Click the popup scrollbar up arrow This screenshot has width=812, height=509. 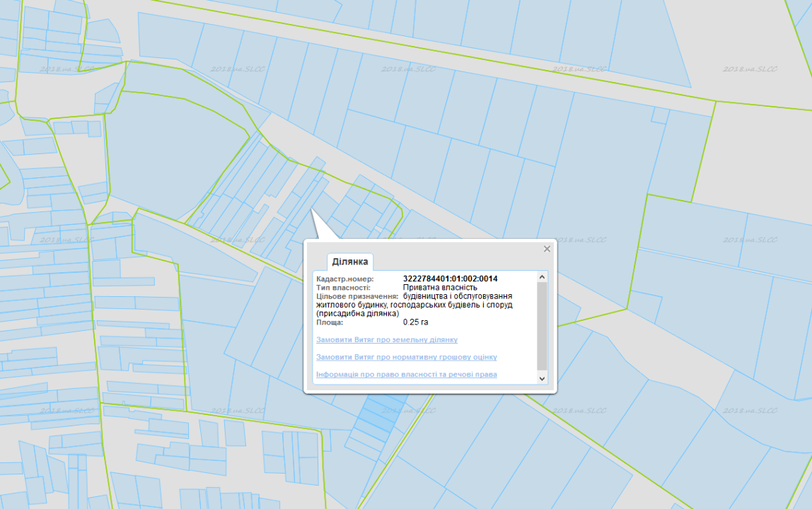click(x=543, y=277)
